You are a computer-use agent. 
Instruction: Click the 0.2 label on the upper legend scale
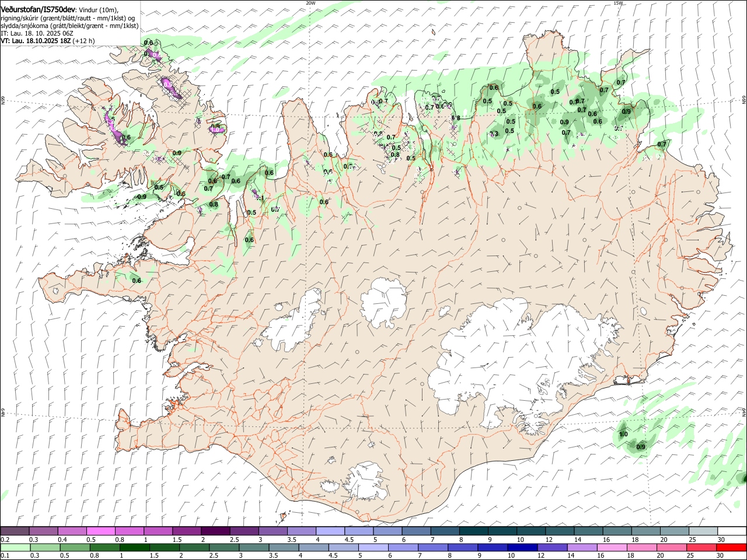tap(5, 540)
